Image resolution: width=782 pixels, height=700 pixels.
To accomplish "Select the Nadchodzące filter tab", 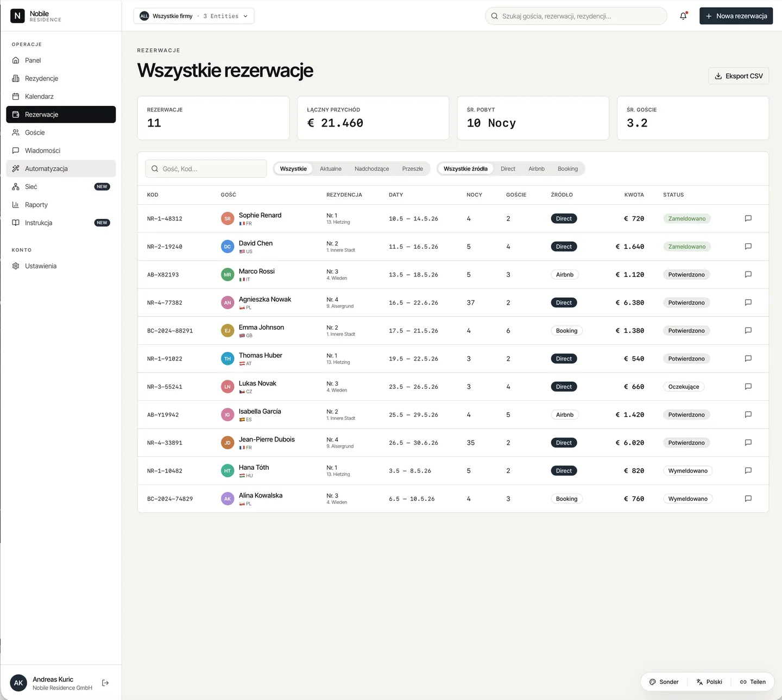I will point(372,169).
